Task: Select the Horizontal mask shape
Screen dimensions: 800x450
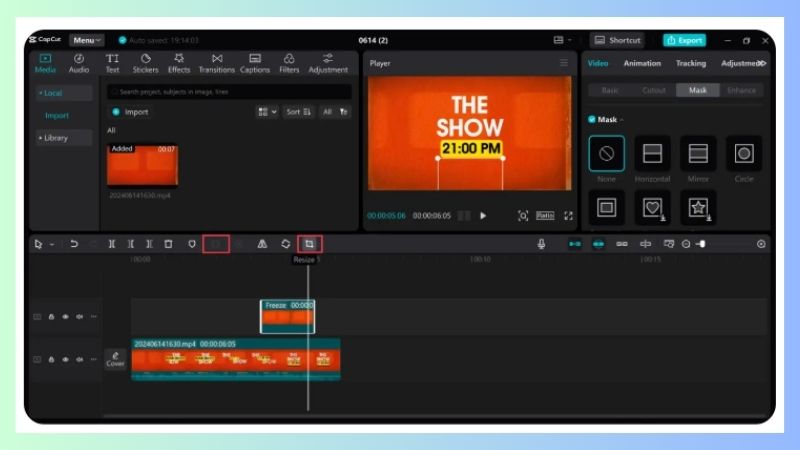Action: (x=653, y=154)
